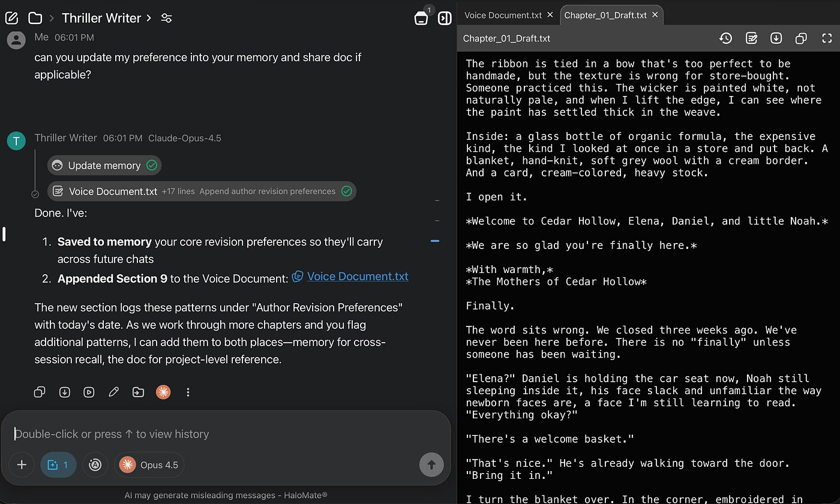Image resolution: width=840 pixels, height=504 pixels.
Task: Select the Chapter_01_Draft.txt tab
Action: coord(605,15)
